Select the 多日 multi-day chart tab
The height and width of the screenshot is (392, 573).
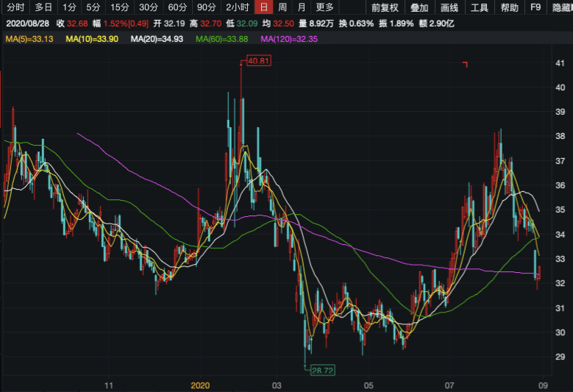click(x=43, y=8)
